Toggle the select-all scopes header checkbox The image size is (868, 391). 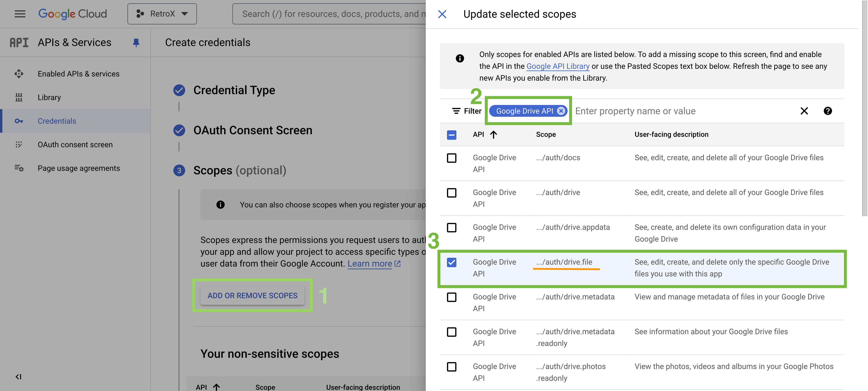pos(451,135)
